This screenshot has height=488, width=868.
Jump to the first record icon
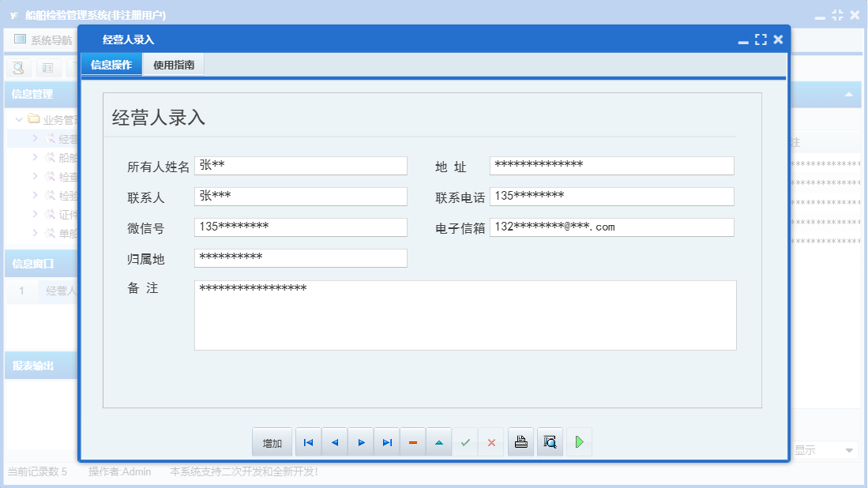[x=308, y=441]
